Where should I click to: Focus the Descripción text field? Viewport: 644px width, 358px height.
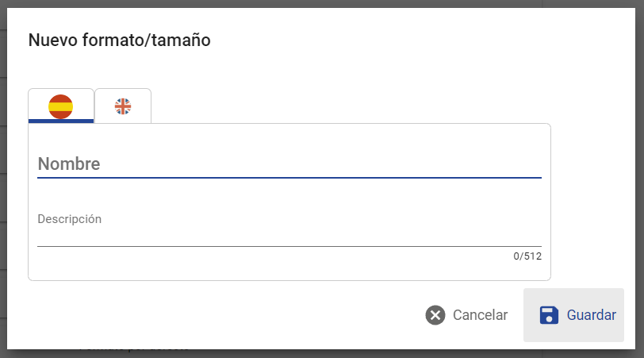[289, 229]
